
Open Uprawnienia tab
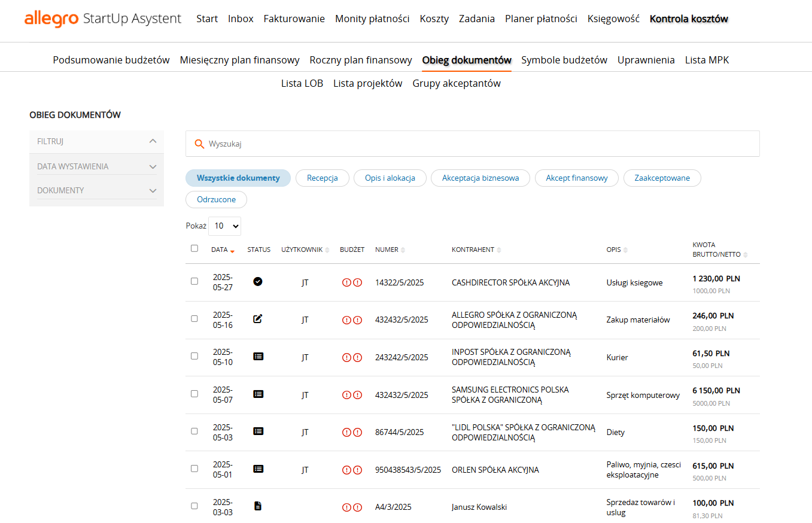coord(646,60)
